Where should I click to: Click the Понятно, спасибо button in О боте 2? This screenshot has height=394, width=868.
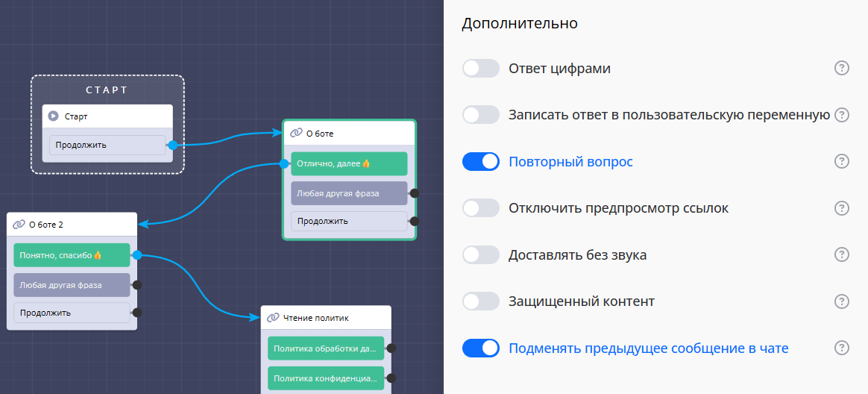[71, 255]
